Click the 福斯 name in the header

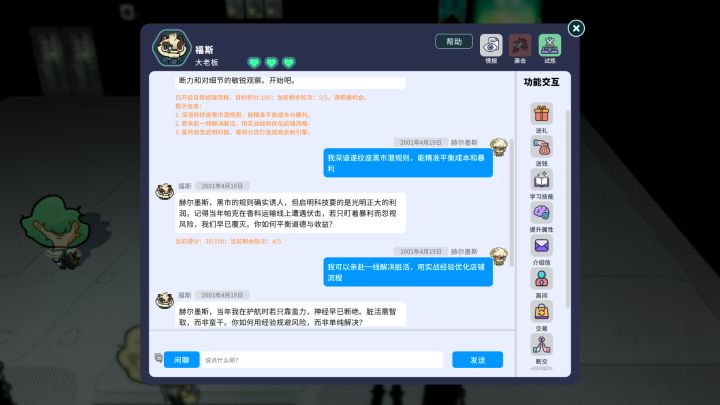[204, 50]
